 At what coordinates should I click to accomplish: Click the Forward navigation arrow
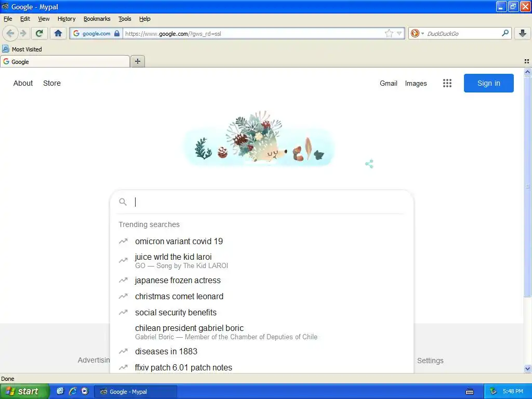[x=23, y=33]
